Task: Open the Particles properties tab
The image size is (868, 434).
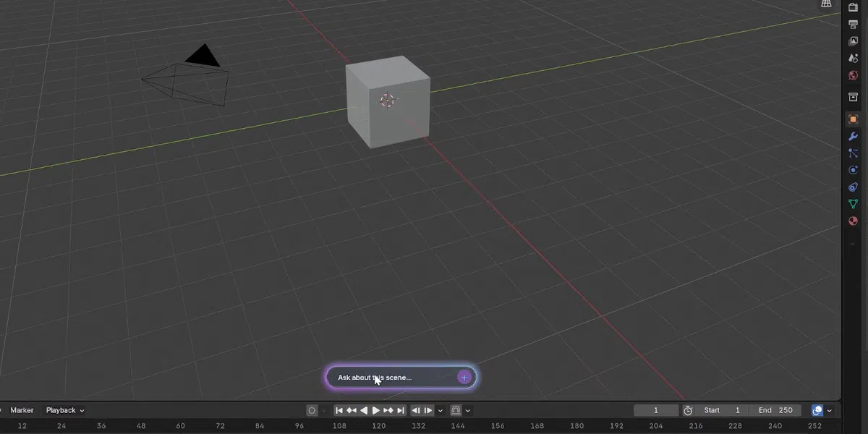Action: coord(853,153)
